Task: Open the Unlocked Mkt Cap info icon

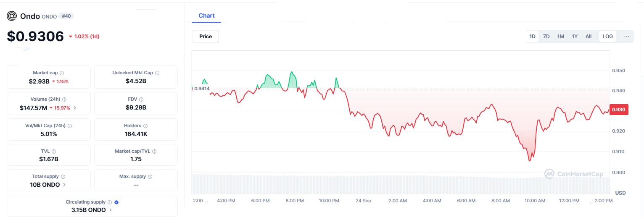Action: 157,73
